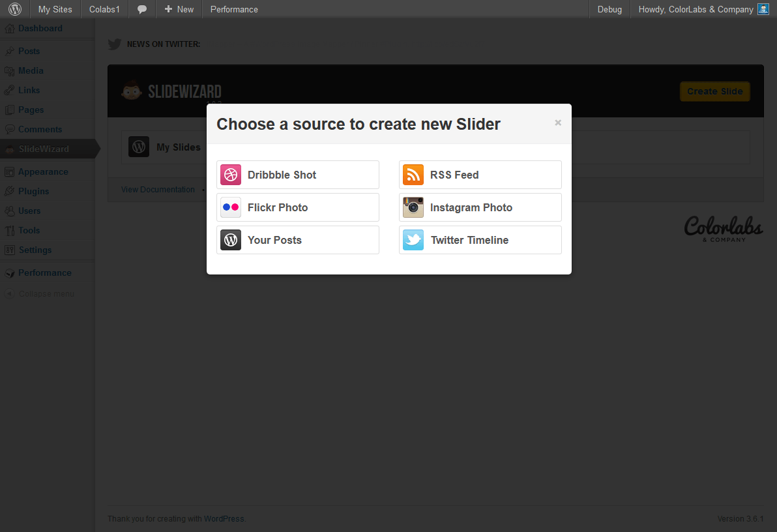
Task: Choose Dribbble Shot as source
Action: pos(298,175)
